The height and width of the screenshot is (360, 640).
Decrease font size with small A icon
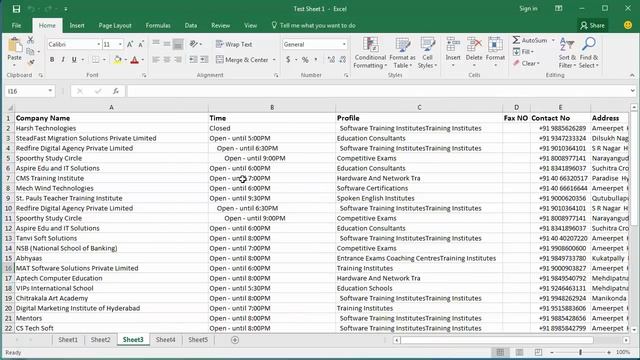coord(141,44)
